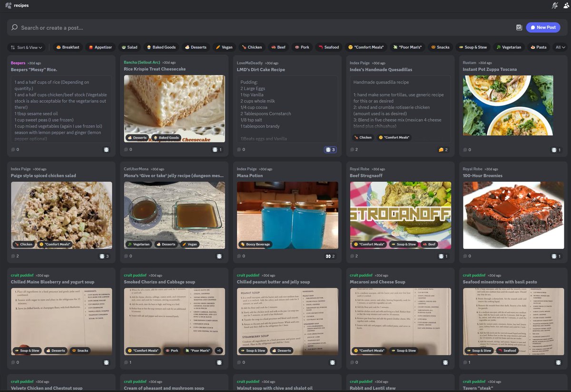Click reaction on Beepers "Messy" Rice card

(x=106, y=149)
